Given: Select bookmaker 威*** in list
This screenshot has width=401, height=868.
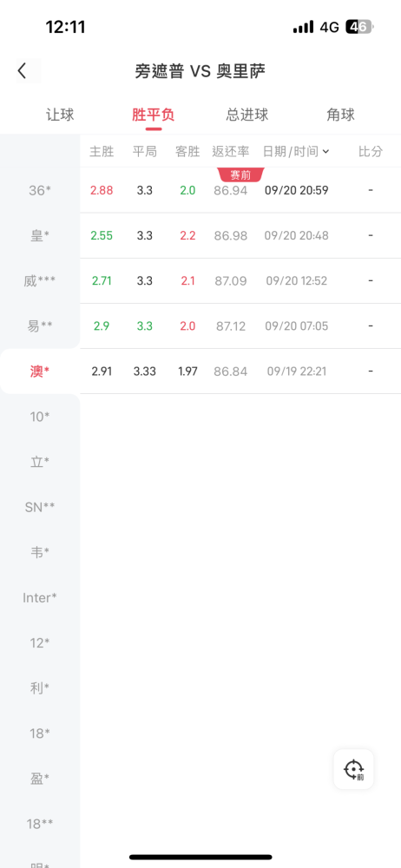Looking at the screenshot, I should tap(40, 281).
